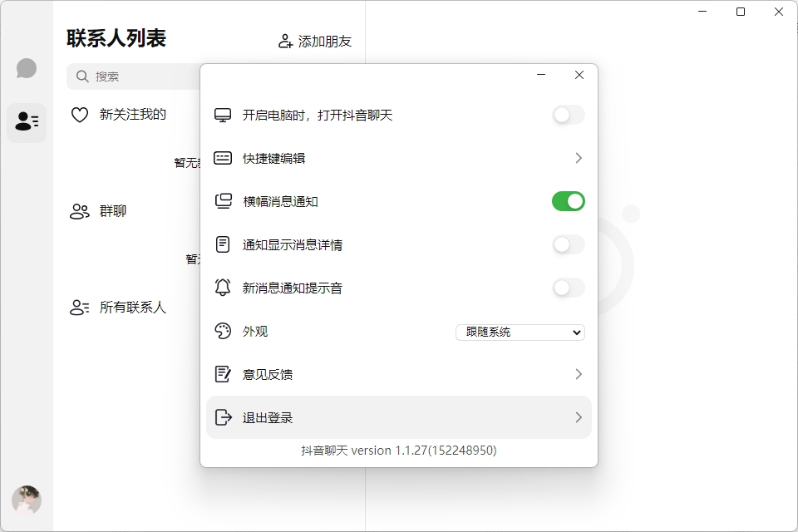
Task: Expand the 意见反馈 chevron arrow
Action: coord(579,374)
